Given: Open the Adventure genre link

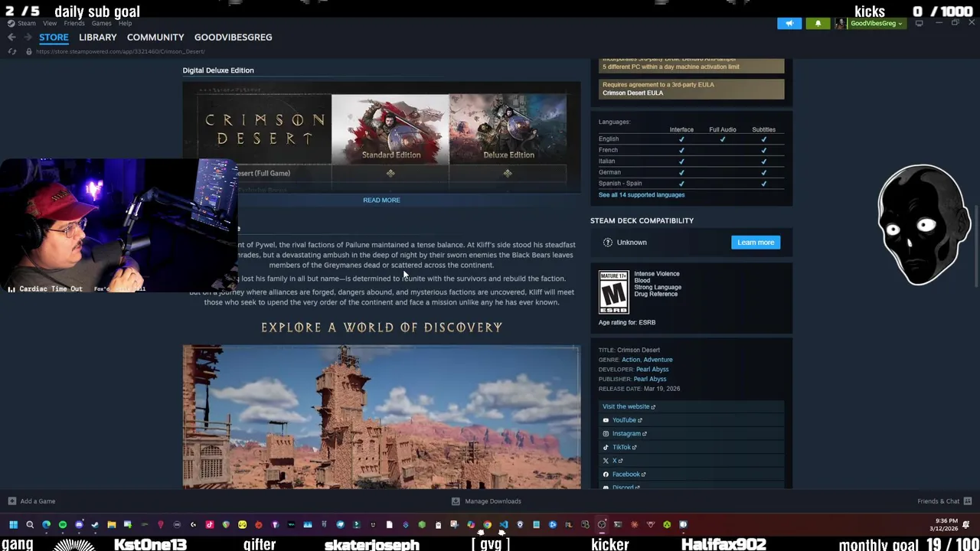Looking at the screenshot, I should [x=658, y=360].
